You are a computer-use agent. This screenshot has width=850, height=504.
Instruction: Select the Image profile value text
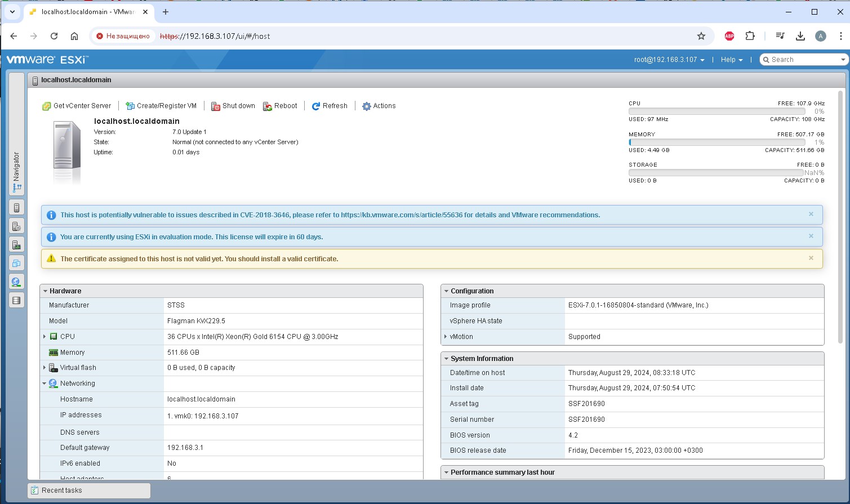pyautogui.click(x=638, y=305)
